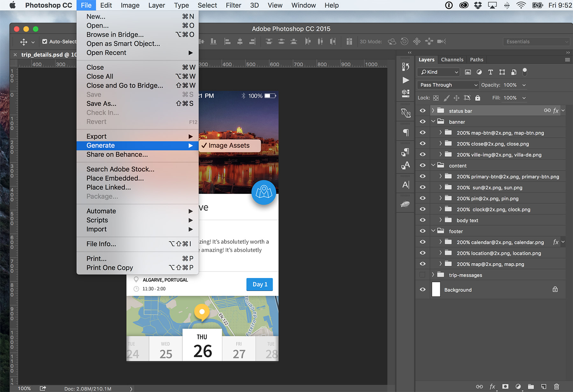
Task: Click the Image Assets submenu option
Action: 229,146
